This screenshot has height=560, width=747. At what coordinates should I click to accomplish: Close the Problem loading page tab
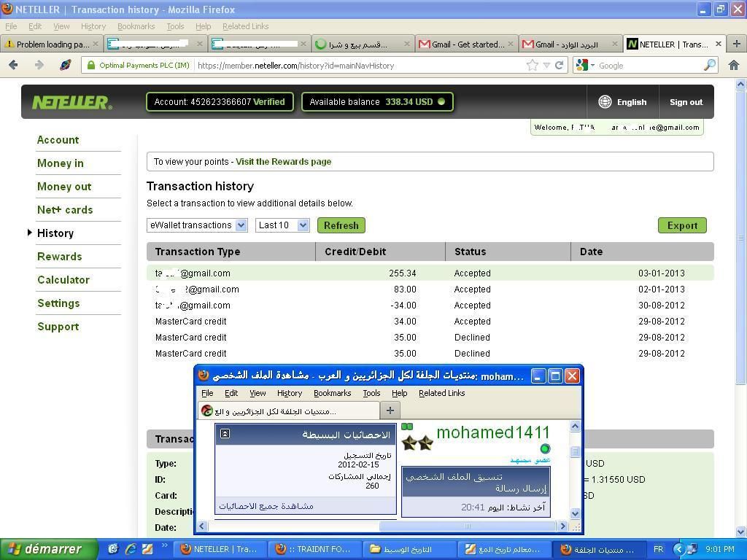point(96,44)
